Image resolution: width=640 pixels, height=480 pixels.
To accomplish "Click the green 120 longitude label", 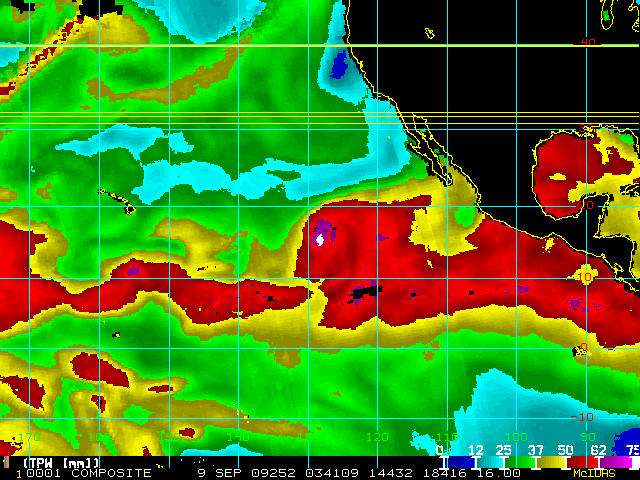I will (377, 438).
